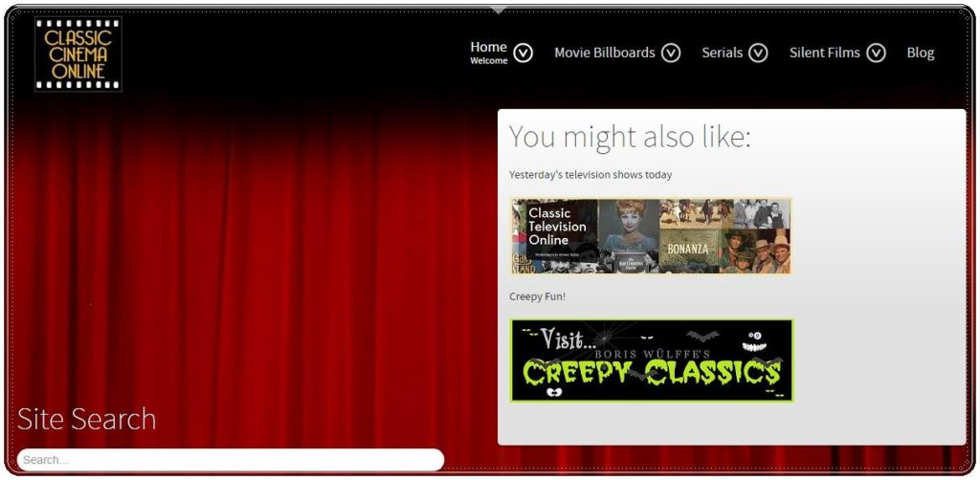Click the "Creepy Fun!" caption

click(x=538, y=296)
